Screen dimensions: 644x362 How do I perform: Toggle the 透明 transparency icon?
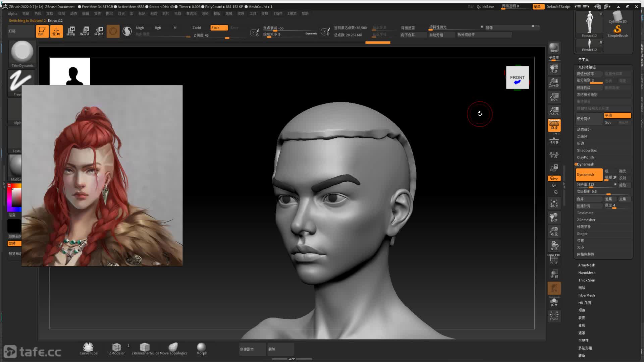click(554, 274)
